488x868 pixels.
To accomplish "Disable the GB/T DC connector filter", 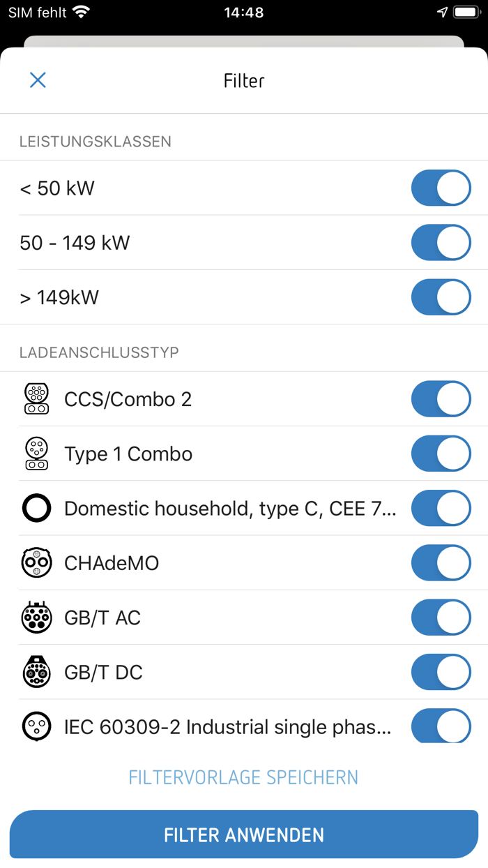I will (441, 672).
